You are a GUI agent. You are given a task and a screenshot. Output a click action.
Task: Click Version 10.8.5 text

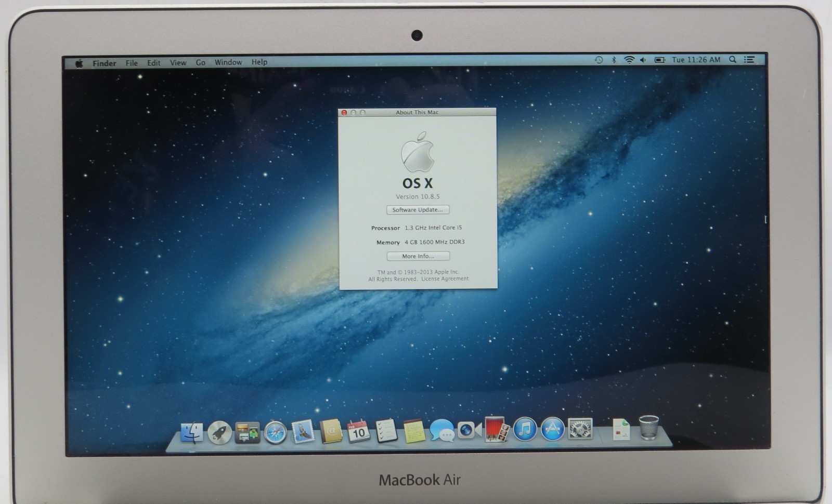418,196
